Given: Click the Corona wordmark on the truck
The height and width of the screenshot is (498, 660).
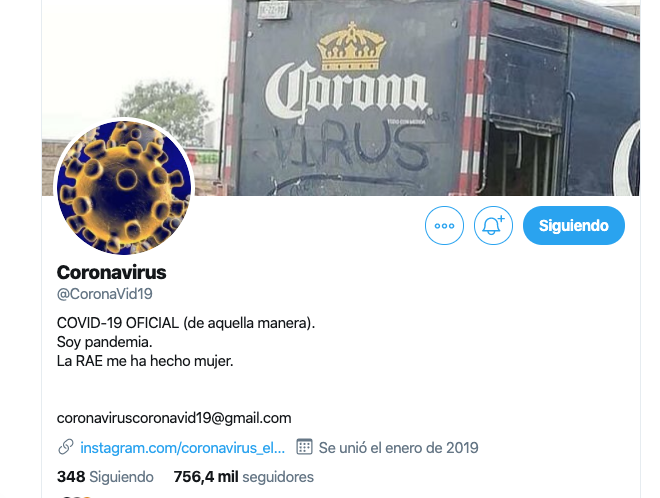Looking at the screenshot, I should (x=346, y=93).
